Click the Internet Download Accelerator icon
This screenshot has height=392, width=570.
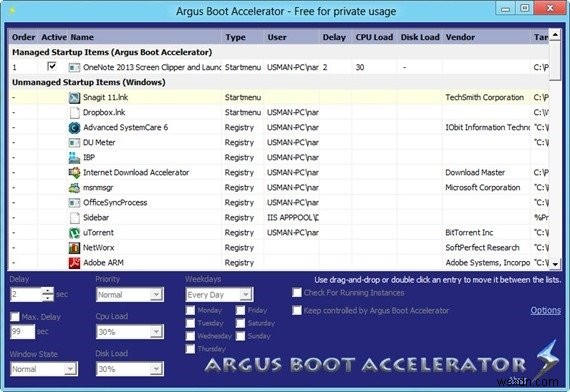pyautogui.click(x=74, y=173)
